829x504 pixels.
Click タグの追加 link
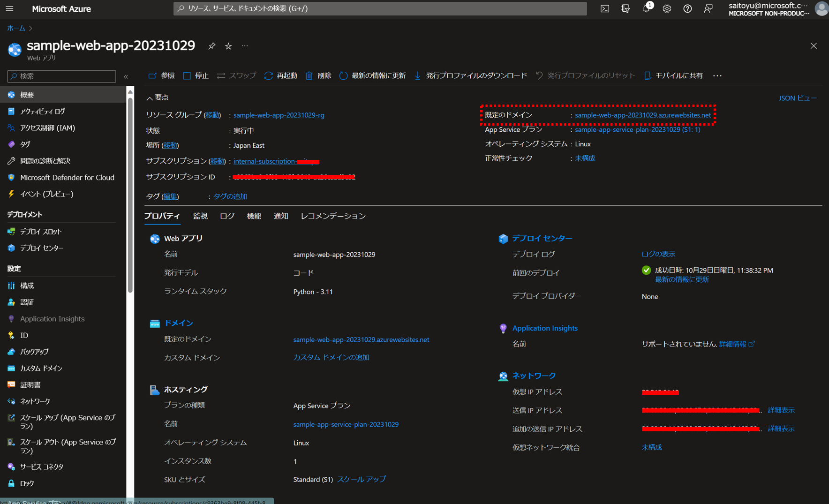pyautogui.click(x=230, y=196)
